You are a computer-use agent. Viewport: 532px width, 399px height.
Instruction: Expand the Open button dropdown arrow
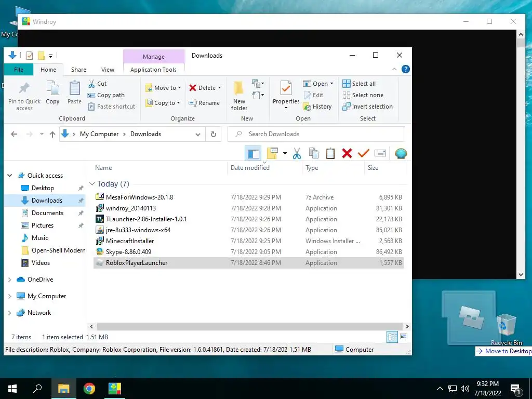pos(332,84)
